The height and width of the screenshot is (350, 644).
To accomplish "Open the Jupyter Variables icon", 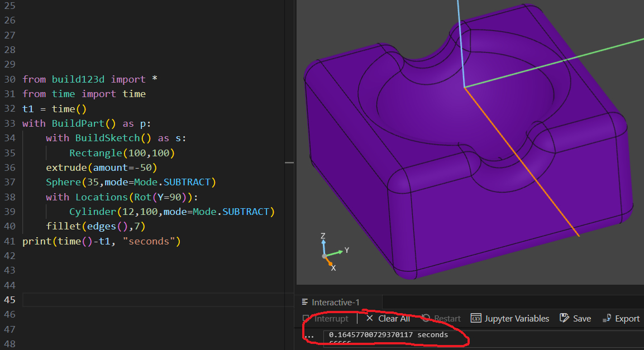I will 476,319.
